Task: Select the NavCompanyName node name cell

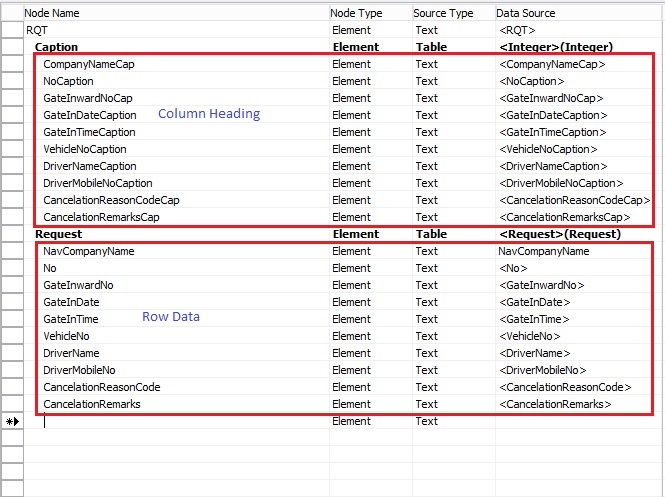Action: (x=88, y=251)
